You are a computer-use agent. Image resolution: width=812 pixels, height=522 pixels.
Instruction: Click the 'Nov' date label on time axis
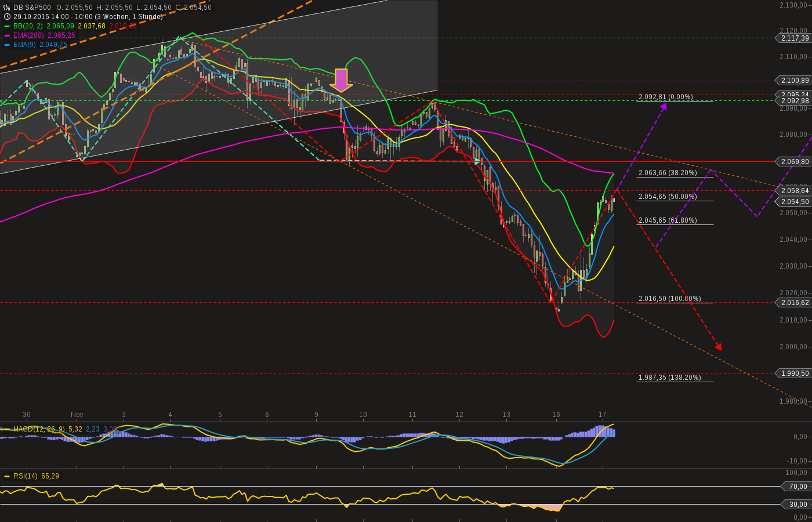coord(77,415)
